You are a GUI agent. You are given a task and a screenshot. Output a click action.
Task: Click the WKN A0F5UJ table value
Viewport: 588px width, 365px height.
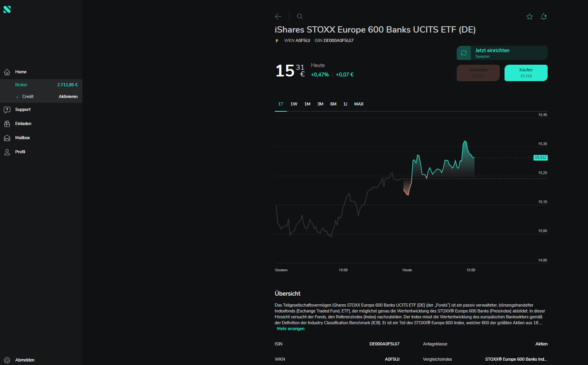pos(392,360)
